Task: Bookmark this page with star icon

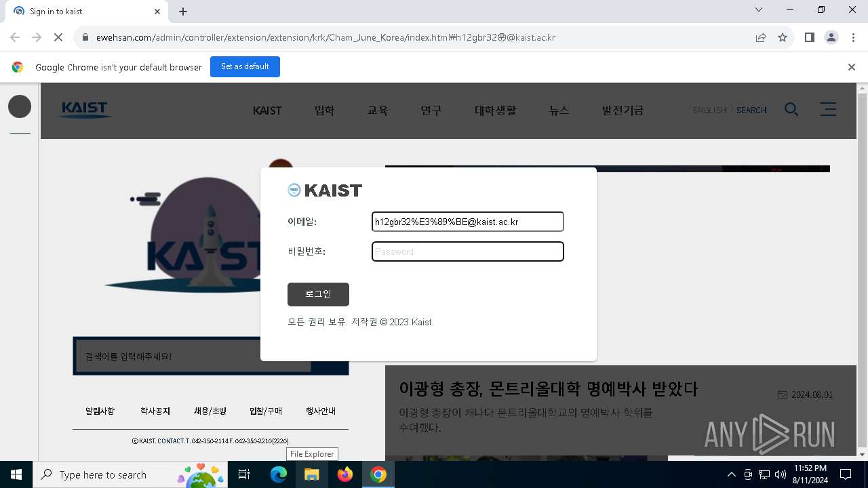Action: pos(783,37)
